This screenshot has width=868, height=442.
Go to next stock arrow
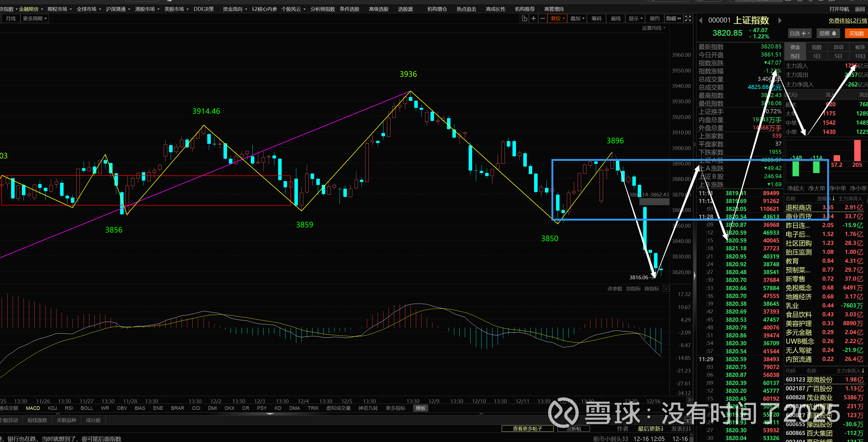click(780, 21)
